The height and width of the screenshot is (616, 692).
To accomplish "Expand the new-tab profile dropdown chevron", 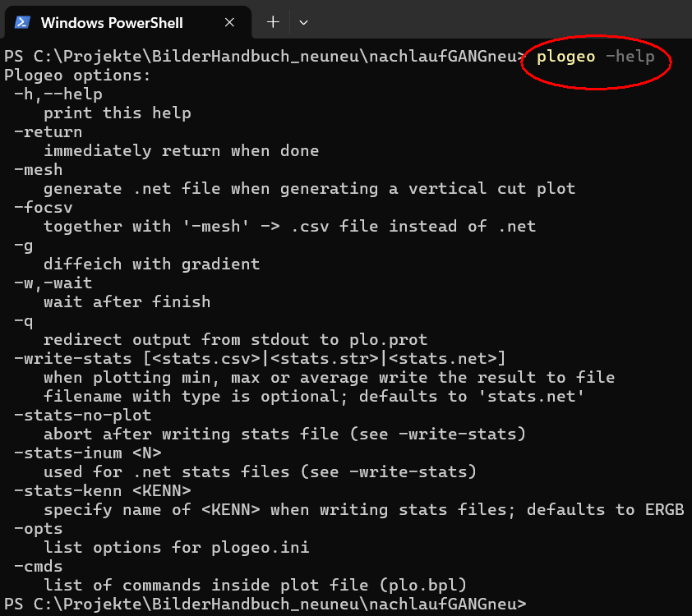I will pyautogui.click(x=303, y=22).
